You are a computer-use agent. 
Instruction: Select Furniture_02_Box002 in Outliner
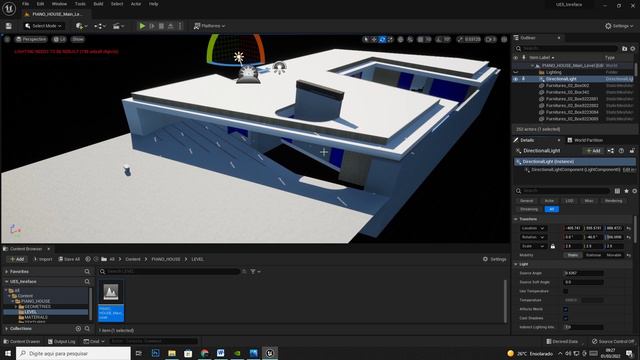coord(567,86)
